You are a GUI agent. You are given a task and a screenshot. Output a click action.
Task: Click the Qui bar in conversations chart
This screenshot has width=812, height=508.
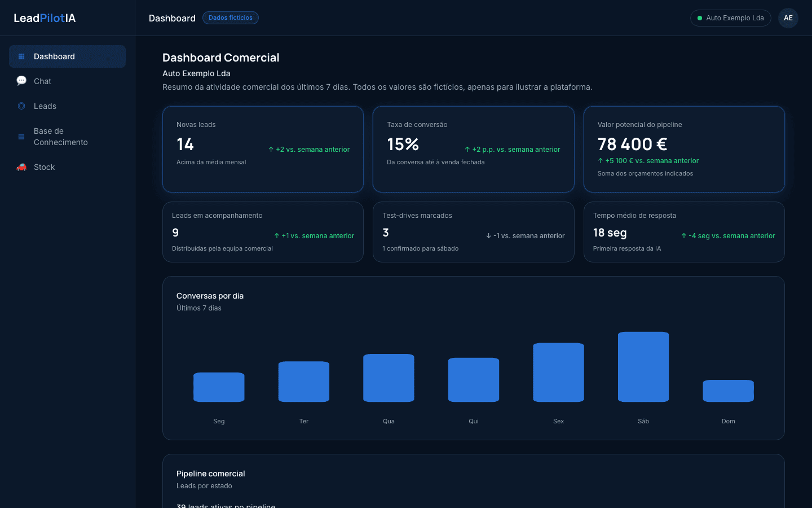pyautogui.click(x=474, y=380)
